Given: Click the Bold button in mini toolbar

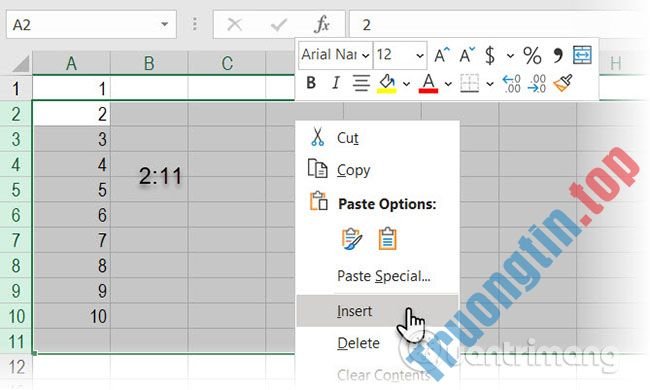Looking at the screenshot, I should click(311, 83).
